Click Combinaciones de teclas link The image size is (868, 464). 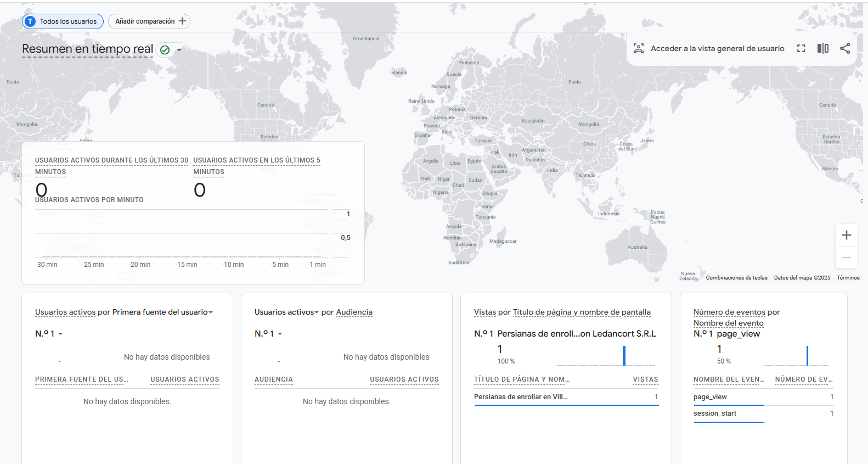(736, 278)
